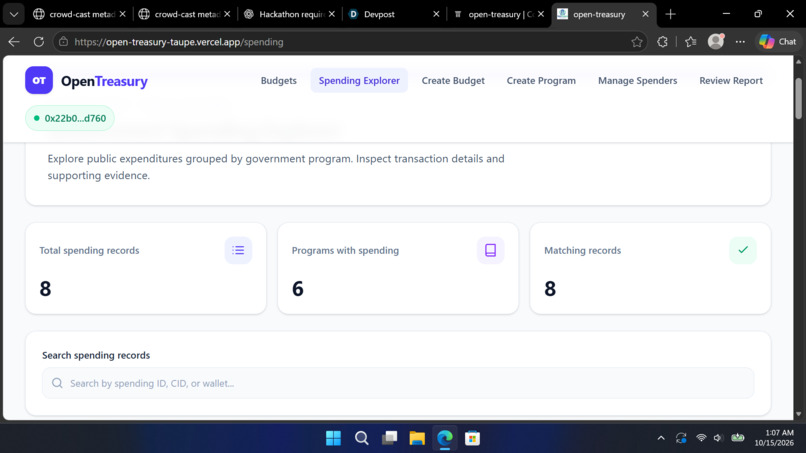
Task: Click the Microsoft Edge taskbar icon
Action: coord(445,438)
